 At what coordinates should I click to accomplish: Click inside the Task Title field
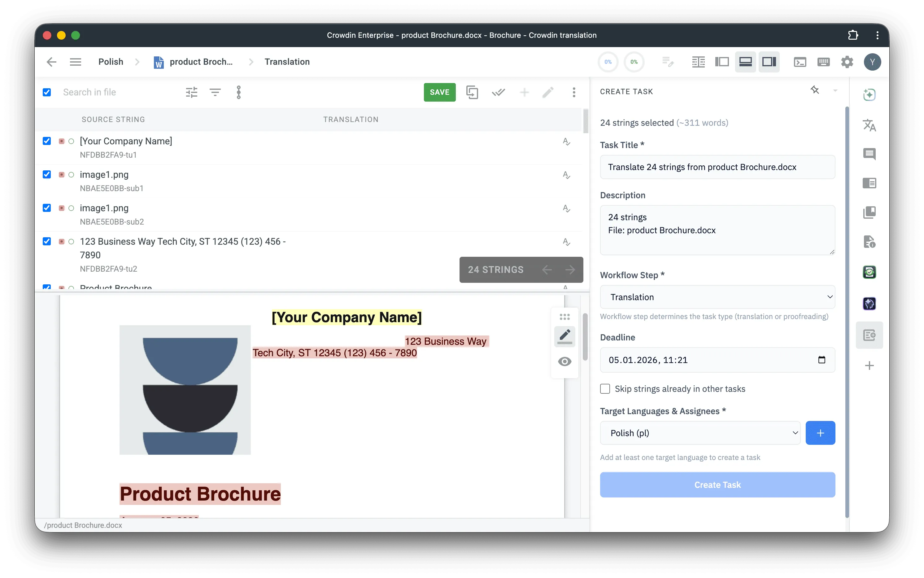pos(717,167)
